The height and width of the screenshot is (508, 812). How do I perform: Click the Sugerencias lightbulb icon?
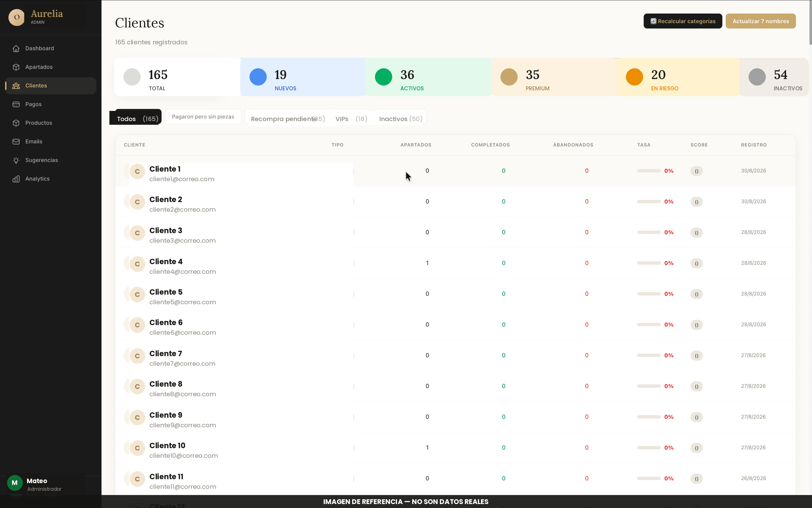pos(16,160)
